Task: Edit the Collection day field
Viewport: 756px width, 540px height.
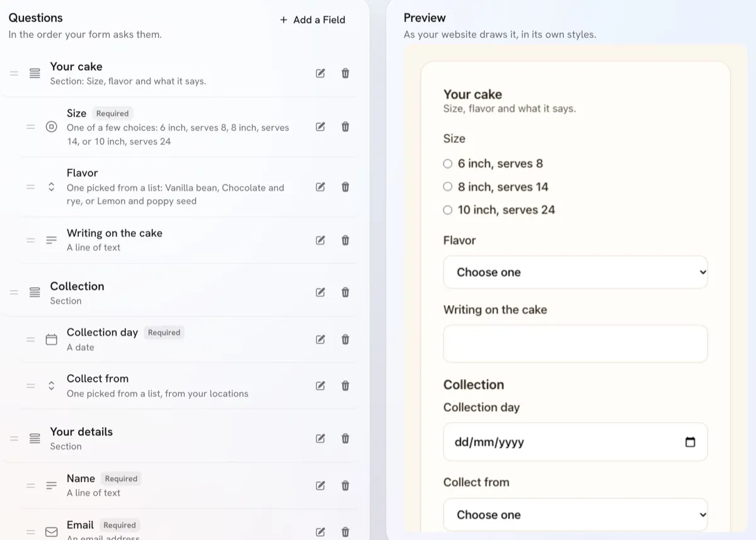Action: coord(320,340)
